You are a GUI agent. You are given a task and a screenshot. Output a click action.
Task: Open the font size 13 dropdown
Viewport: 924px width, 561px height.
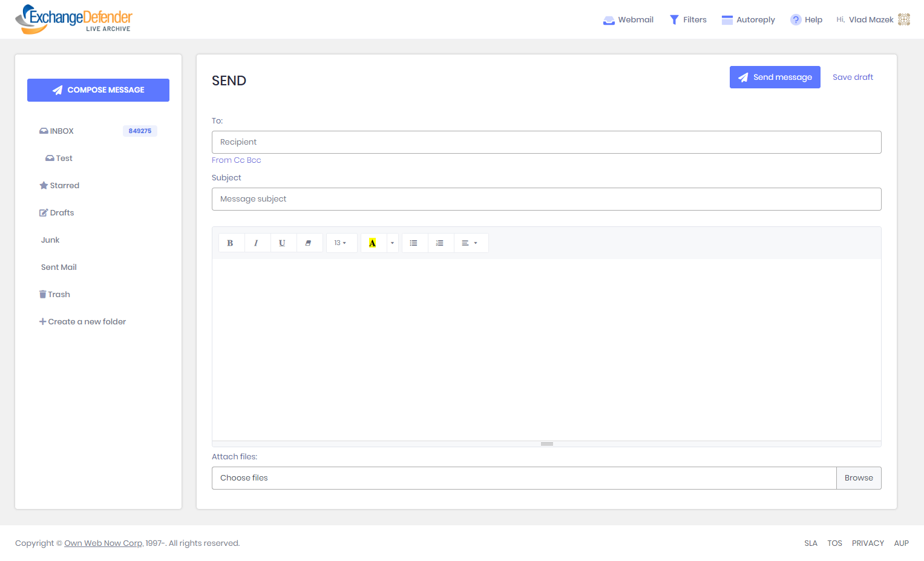(341, 243)
